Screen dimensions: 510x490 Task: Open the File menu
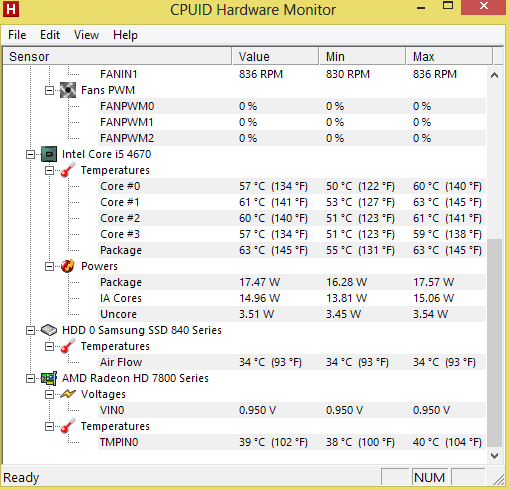pos(17,35)
